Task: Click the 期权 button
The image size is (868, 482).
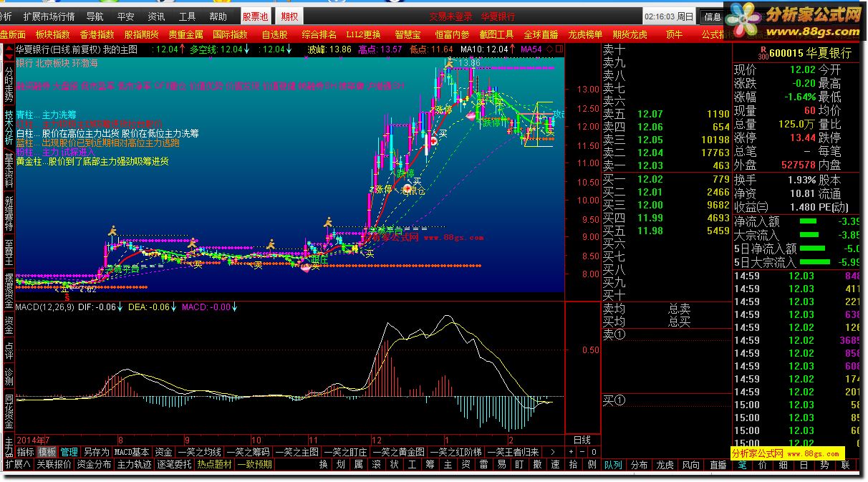Action: tap(290, 16)
